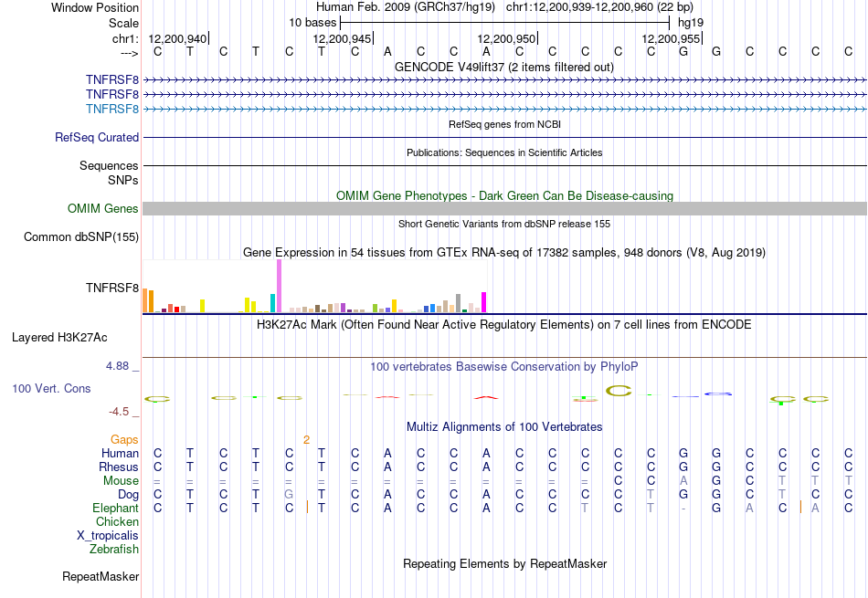Click the OMIM Genes side label
The height and width of the screenshot is (598, 868).
[x=102, y=208]
